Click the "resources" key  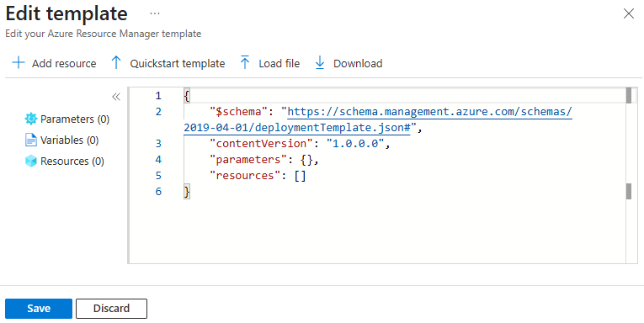point(245,176)
